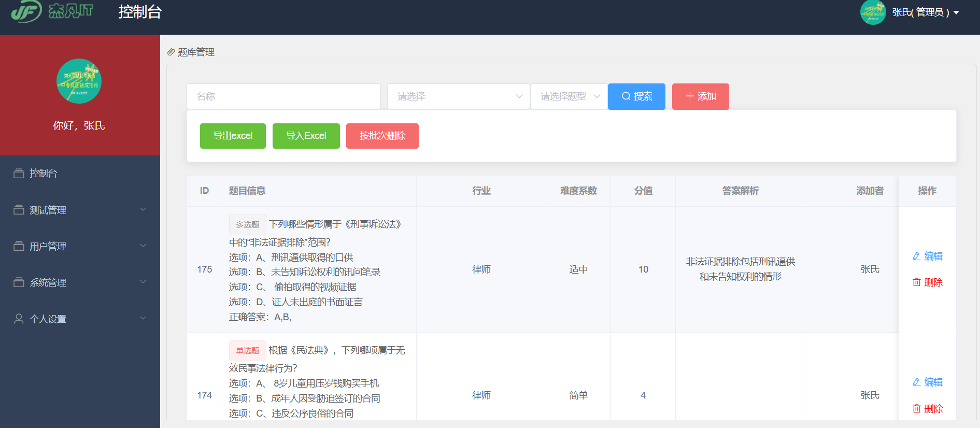Click the 用户管理 sidebar icon
The height and width of the screenshot is (428, 980).
(x=19, y=246)
